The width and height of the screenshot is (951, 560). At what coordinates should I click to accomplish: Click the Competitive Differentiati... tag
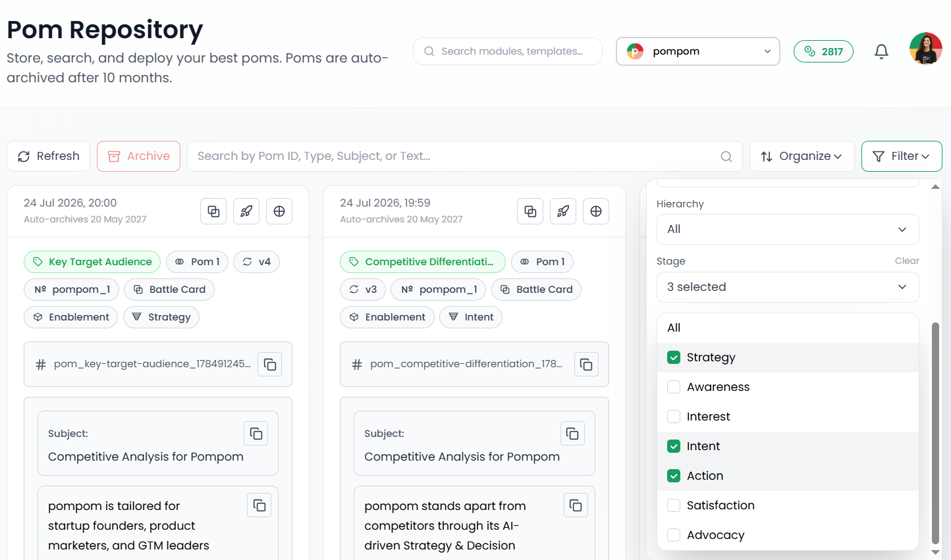423,262
